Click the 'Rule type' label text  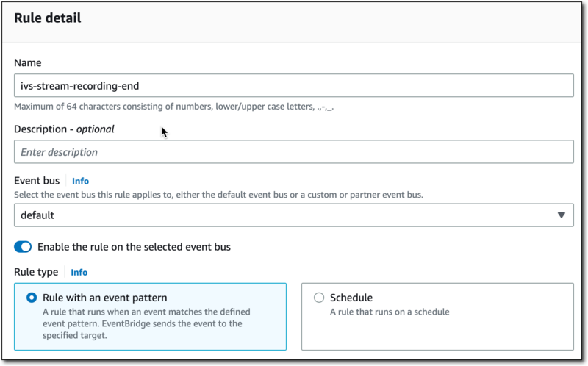click(36, 272)
